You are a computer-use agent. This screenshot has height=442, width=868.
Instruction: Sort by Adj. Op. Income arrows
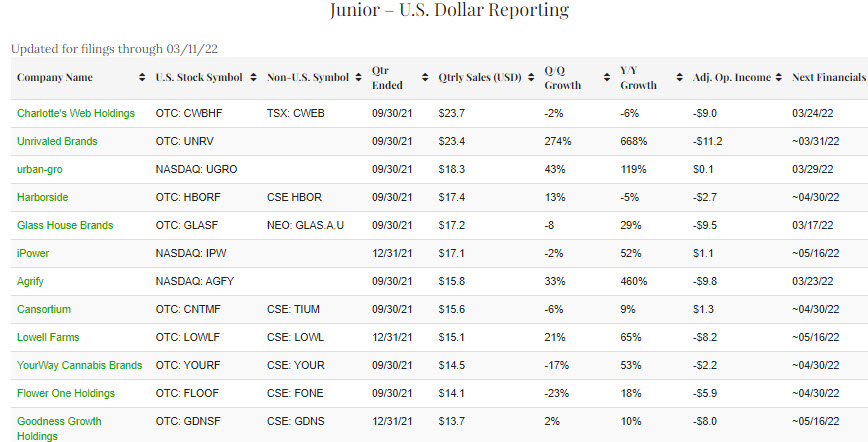click(777, 78)
